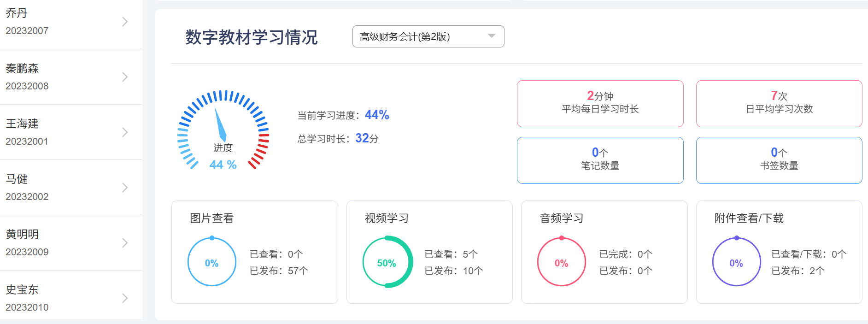Click chevron next to 马健
The image size is (868, 324).
(x=125, y=188)
